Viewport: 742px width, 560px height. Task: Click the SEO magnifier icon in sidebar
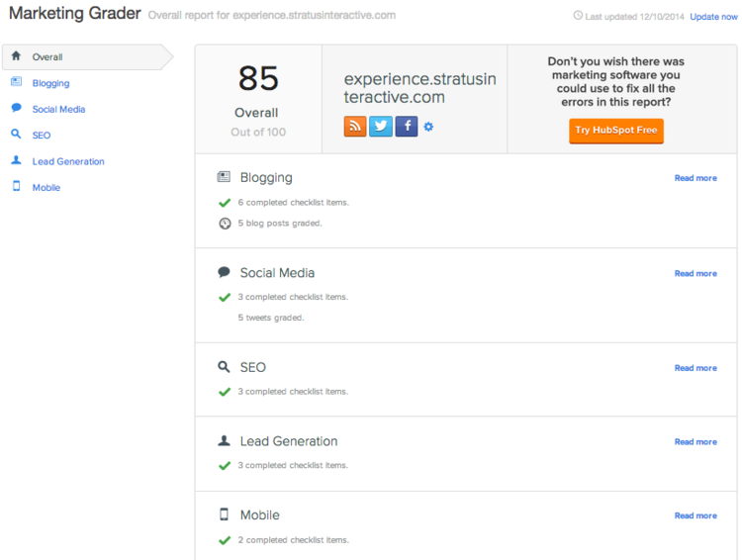[16, 134]
